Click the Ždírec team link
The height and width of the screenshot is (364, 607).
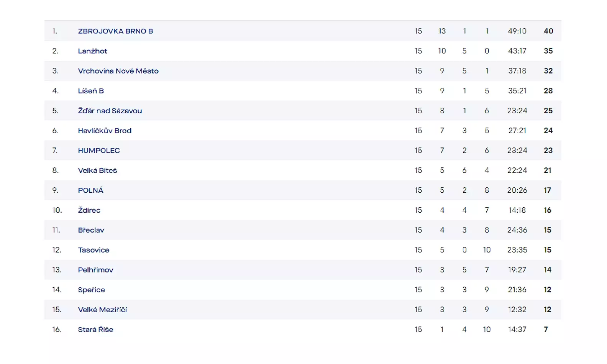[x=89, y=210]
